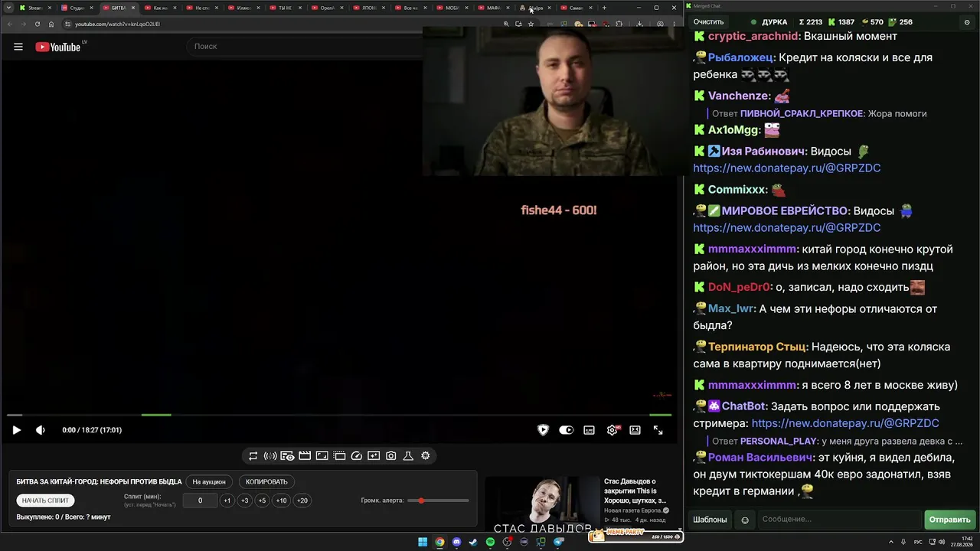This screenshot has width=980, height=551.
Task: Open the Windows Start menu
Action: [423, 542]
